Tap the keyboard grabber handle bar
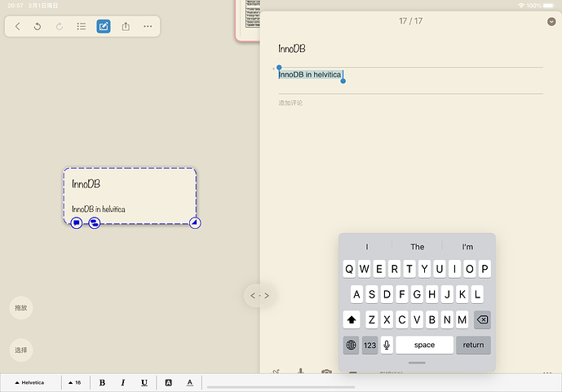The width and height of the screenshot is (562, 392). pos(417,363)
